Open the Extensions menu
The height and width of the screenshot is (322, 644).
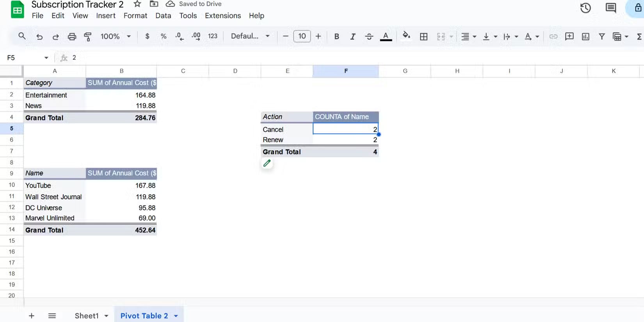[222, 16]
